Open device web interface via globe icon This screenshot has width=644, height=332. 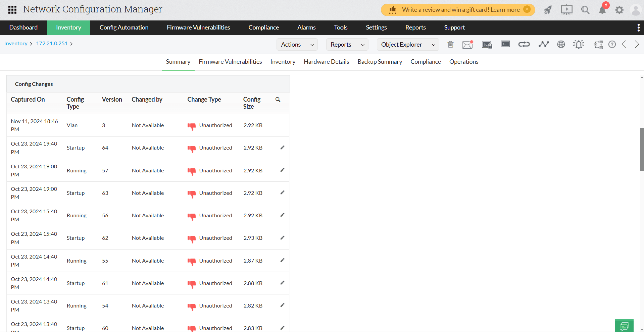tap(561, 44)
